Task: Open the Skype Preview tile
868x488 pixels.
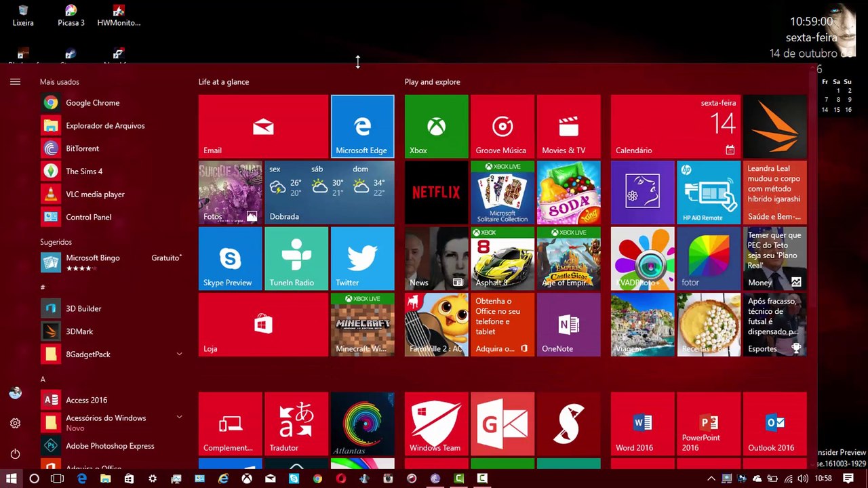Action: [x=231, y=258]
